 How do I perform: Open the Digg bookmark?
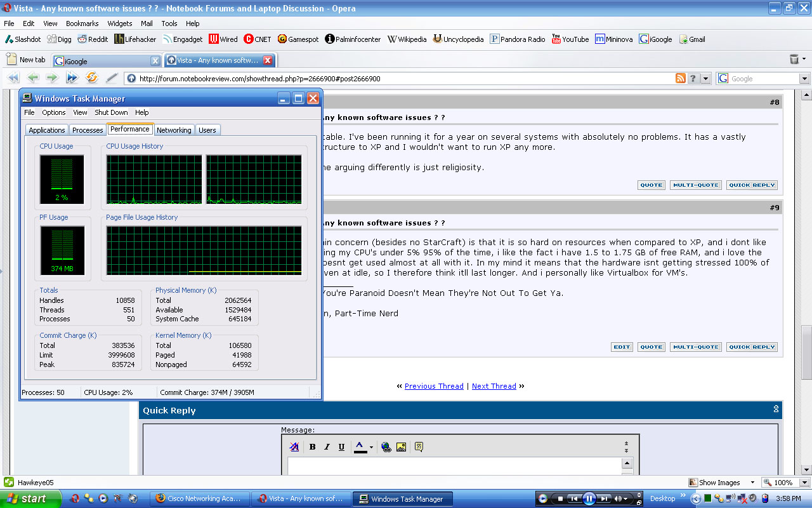[59, 39]
